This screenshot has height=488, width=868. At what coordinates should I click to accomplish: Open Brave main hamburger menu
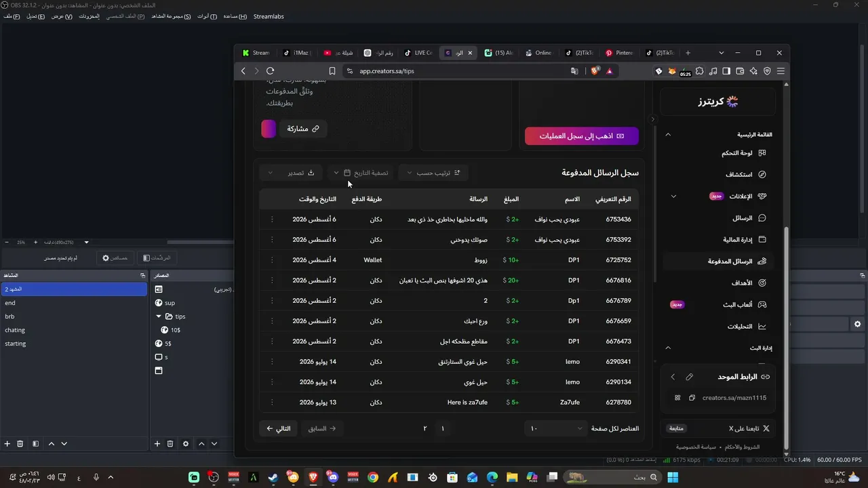tap(781, 70)
